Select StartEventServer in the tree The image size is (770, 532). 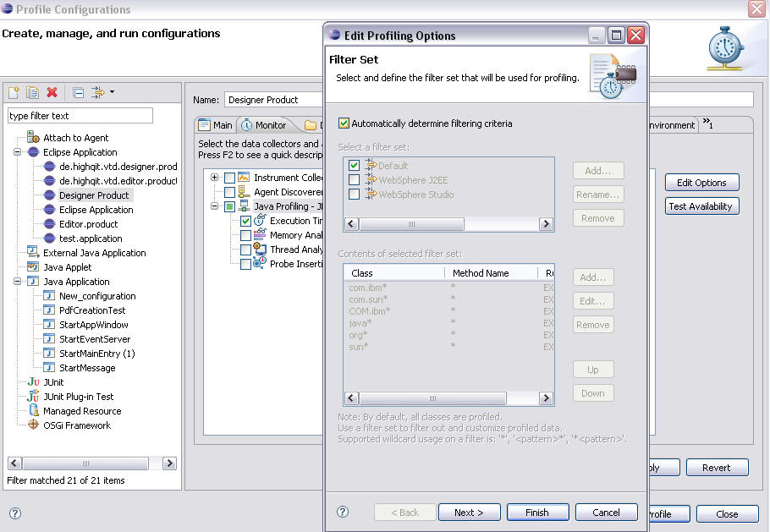pos(95,338)
